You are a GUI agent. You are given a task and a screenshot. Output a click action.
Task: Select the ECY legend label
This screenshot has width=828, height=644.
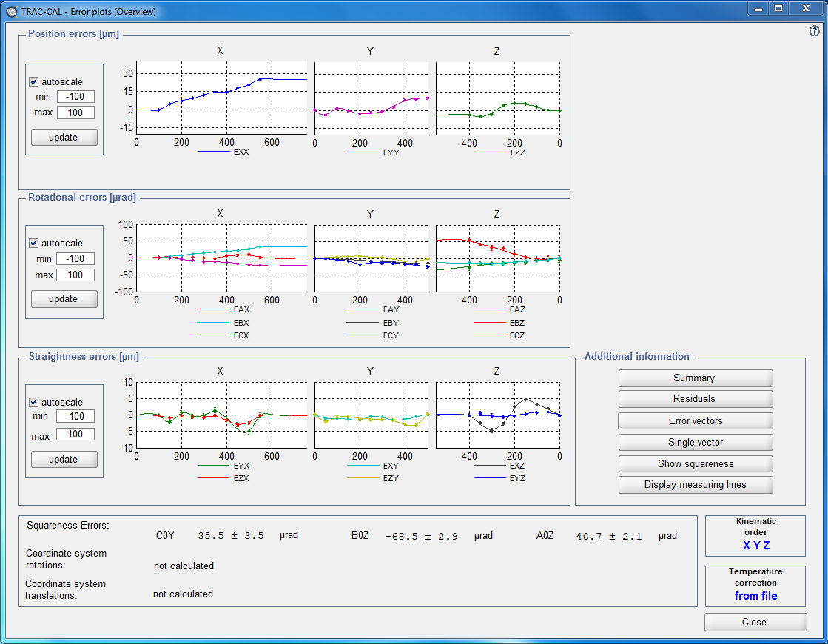[391, 335]
